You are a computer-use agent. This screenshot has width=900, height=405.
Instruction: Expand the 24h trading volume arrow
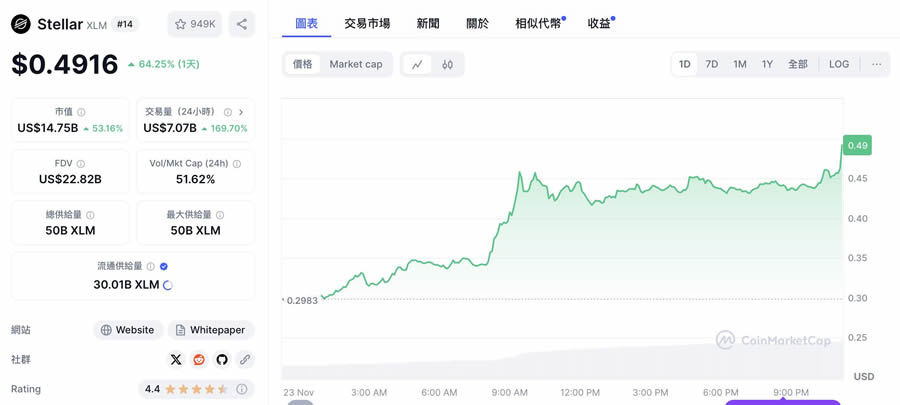(241, 113)
